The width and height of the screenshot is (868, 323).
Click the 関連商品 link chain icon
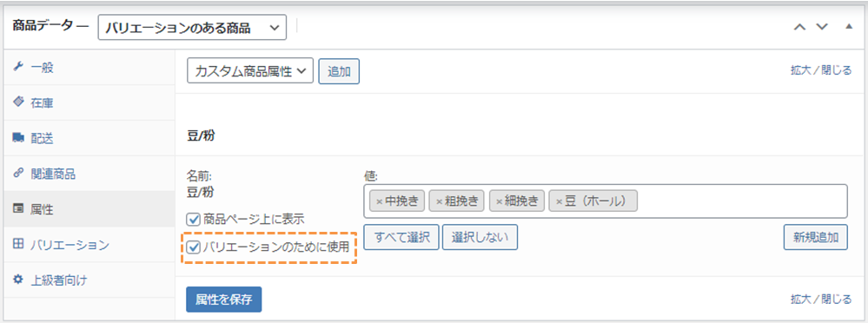click(18, 174)
